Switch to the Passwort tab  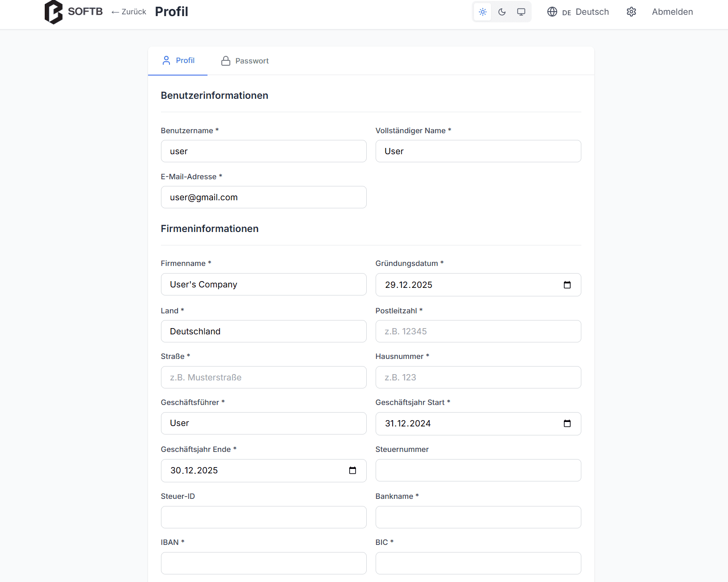point(245,61)
